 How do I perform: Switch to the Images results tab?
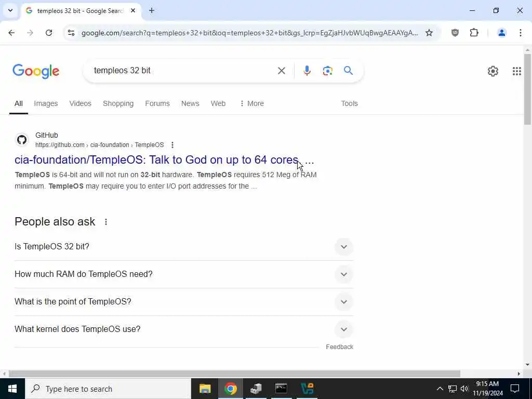pyautogui.click(x=46, y=103)
